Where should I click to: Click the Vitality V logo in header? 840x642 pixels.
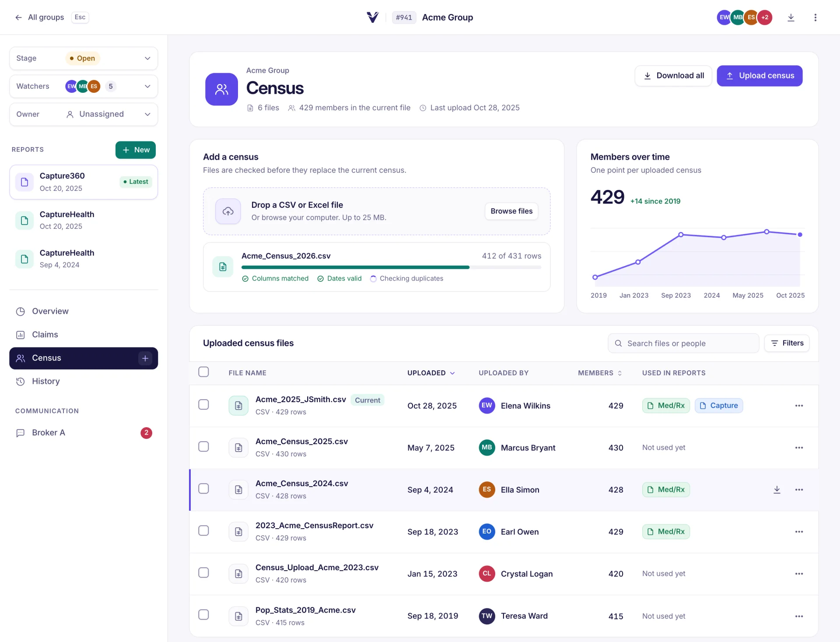pyautogui.click(x=373, y=18)
